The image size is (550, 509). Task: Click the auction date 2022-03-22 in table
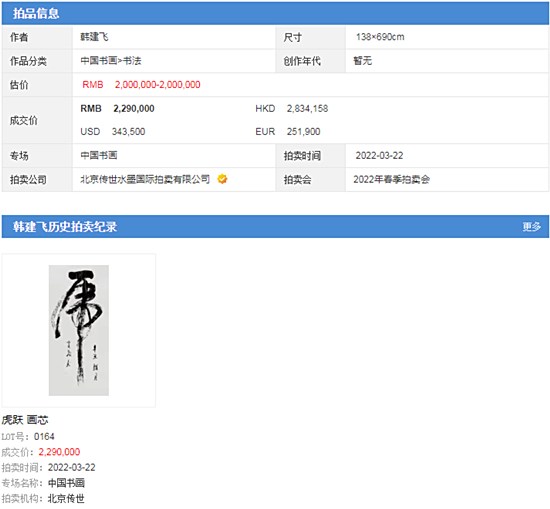(x=380, y=155)
